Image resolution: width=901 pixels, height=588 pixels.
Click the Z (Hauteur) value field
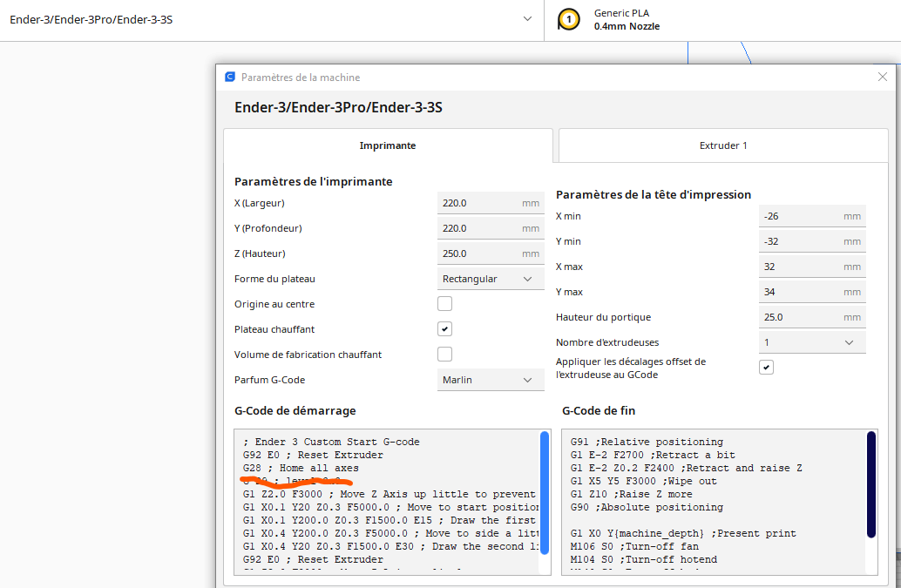[x=491, y=253]
